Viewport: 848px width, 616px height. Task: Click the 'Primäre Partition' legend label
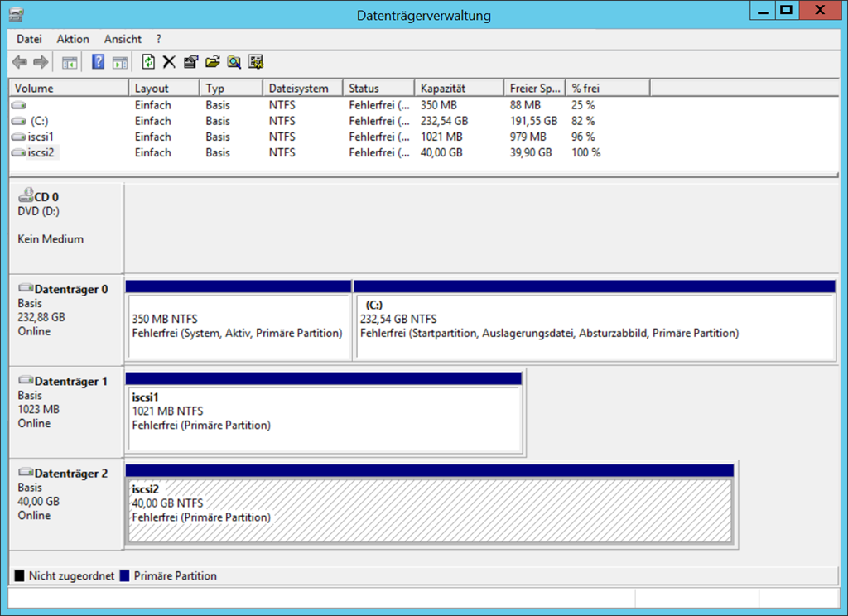pyautogui.click(x=176, y=576)
